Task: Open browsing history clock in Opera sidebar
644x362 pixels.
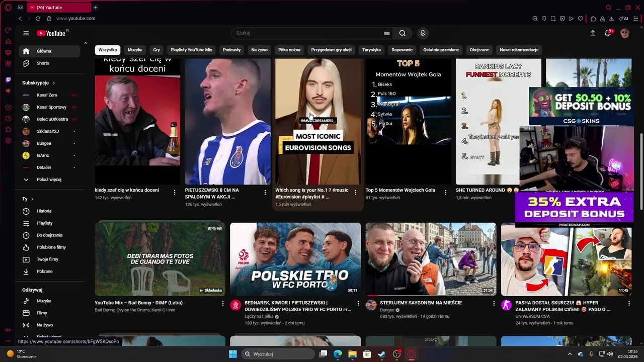Action: click(x=8, y=119)
